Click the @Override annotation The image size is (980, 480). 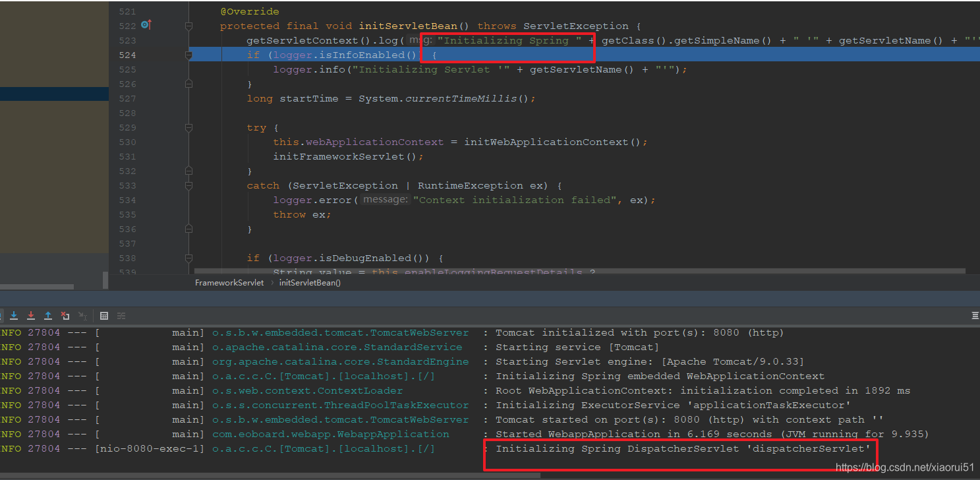(250, 11)
